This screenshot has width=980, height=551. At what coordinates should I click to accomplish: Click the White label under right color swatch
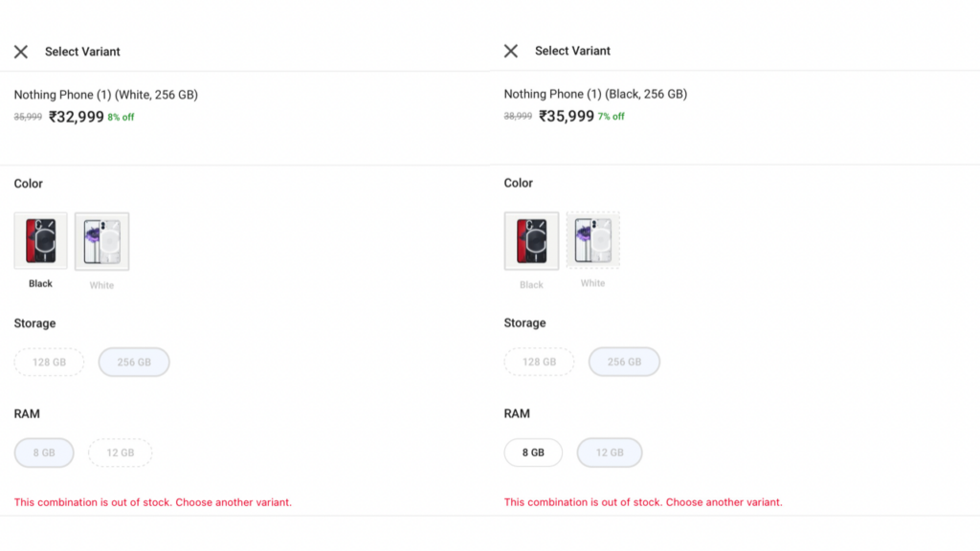click(592, 283)
